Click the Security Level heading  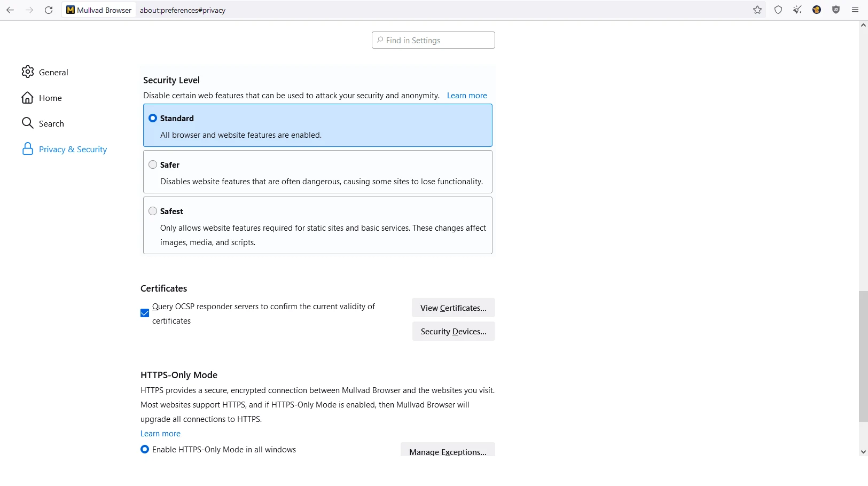coord(171,80)
